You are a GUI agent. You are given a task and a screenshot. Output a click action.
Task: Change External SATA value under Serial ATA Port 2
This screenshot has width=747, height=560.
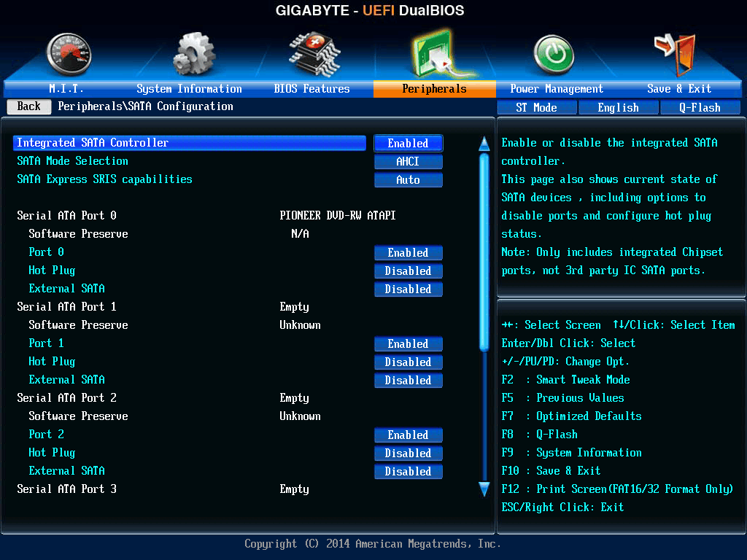pyautogui.click(x=409, y=472)
